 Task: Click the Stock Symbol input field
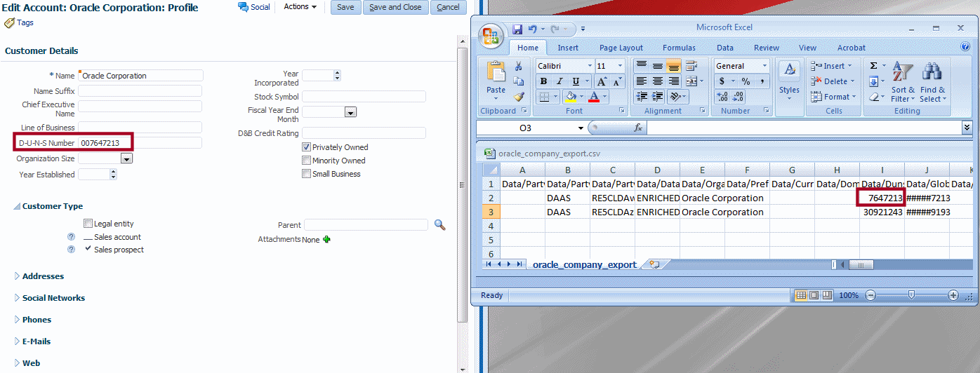pos(364,97)
